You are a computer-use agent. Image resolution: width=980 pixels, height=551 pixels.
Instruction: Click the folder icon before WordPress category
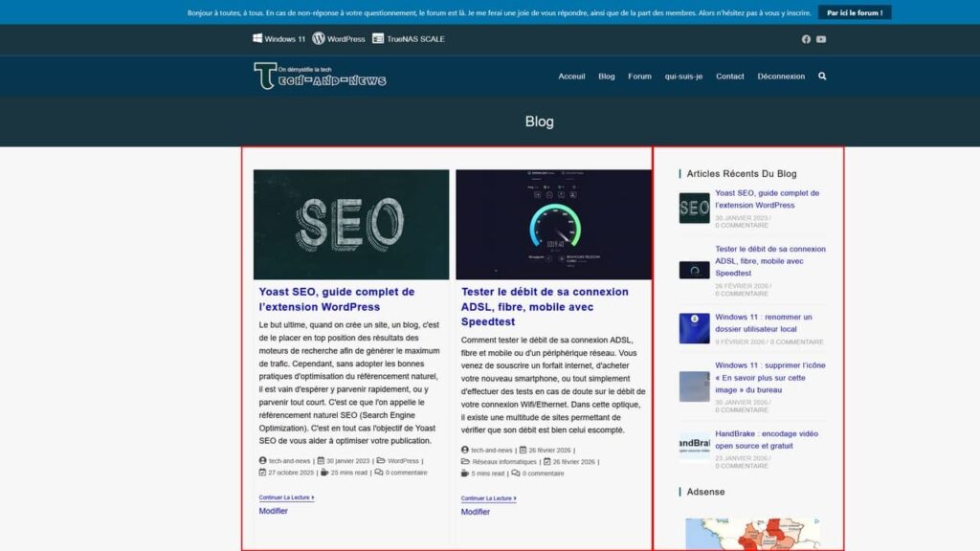click(380, 460)
